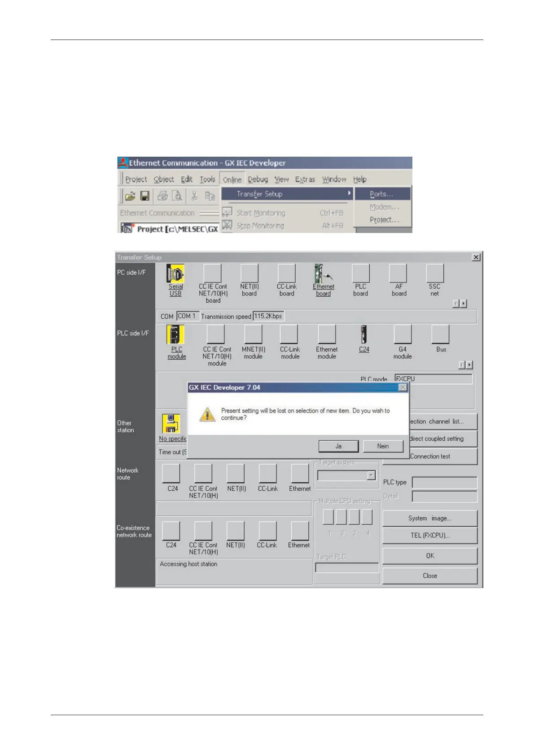
Task: Click the PLC type field
Action: 445,482
